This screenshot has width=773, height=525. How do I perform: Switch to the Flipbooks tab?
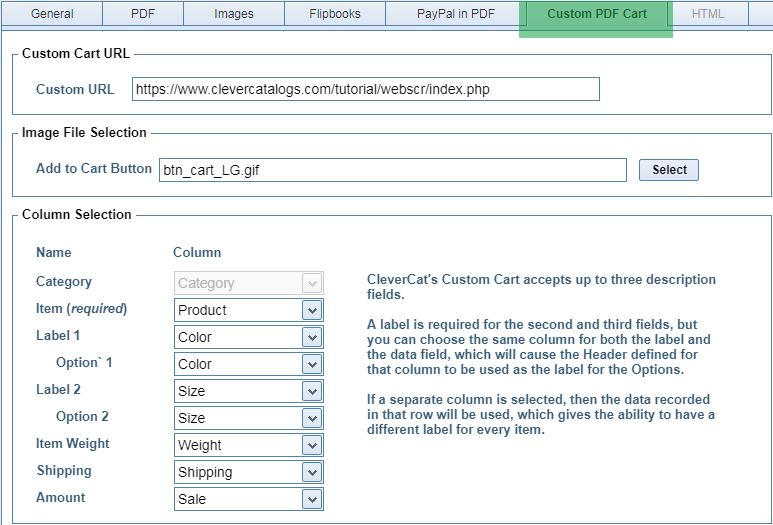click(333, 14)
